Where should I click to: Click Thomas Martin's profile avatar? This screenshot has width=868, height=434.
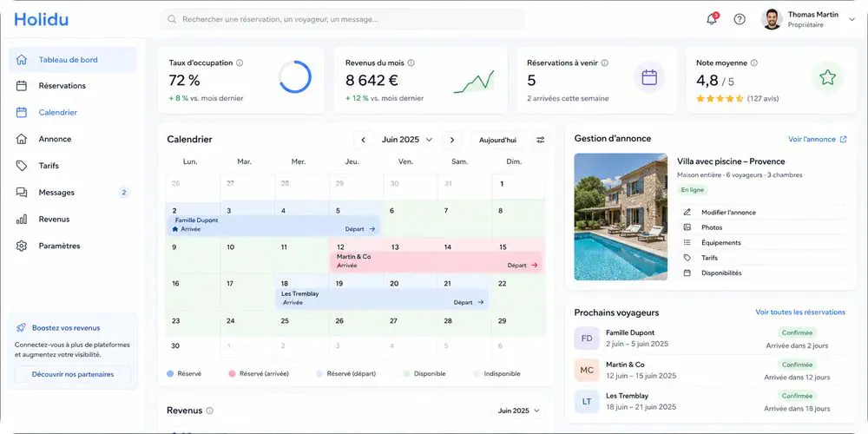(x=772, y=19)
